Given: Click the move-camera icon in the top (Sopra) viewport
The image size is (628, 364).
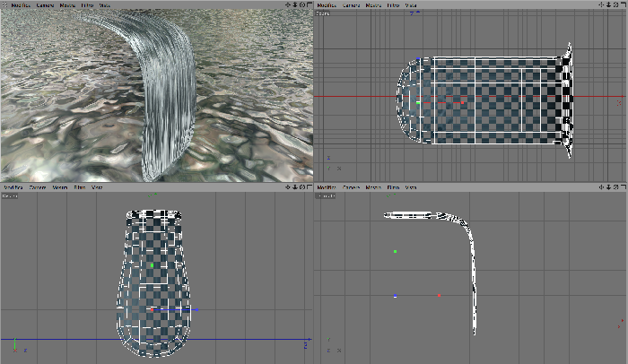Looking at the screenshot, I should pyautogui.click(x=602, y=4).
